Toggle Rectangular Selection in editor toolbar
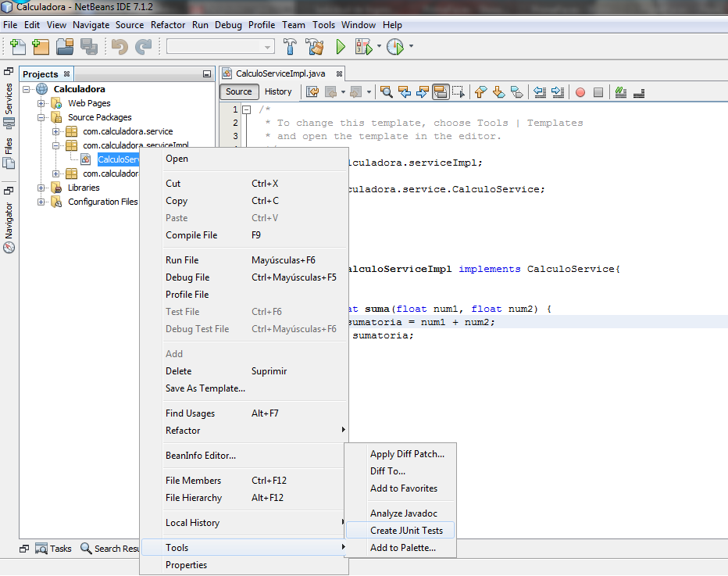Viewport: 728px width, 576px height. point(459,92)
